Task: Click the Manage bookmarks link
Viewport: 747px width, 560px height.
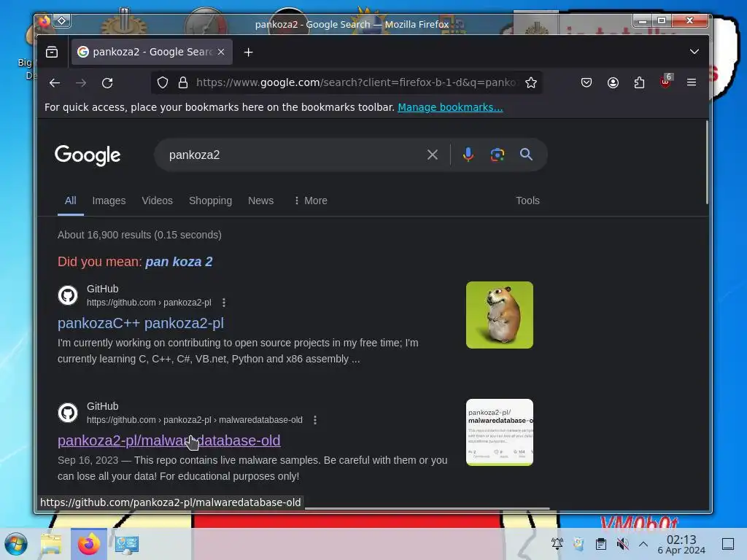Action: coord(450,107)
